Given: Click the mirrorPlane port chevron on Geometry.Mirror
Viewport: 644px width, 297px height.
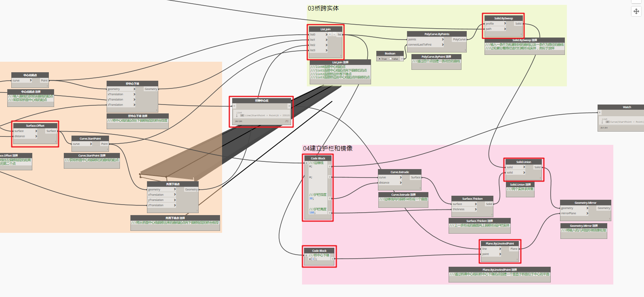Looking at the screenshot, I should [x=587, y=213].
